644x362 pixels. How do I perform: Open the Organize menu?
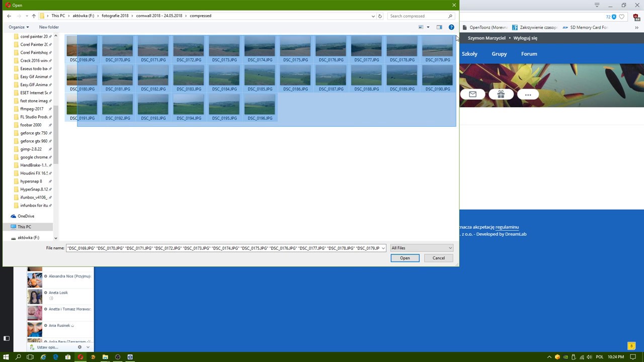[19, 27]
